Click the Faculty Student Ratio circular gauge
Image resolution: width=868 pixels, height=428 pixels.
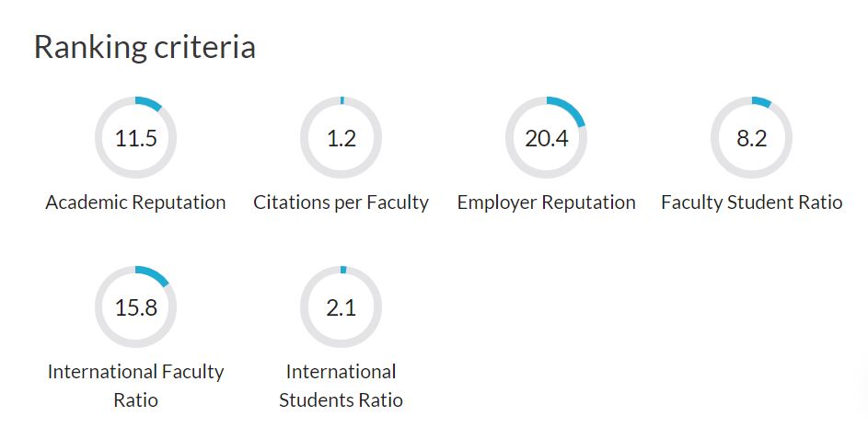click(752, 137)
